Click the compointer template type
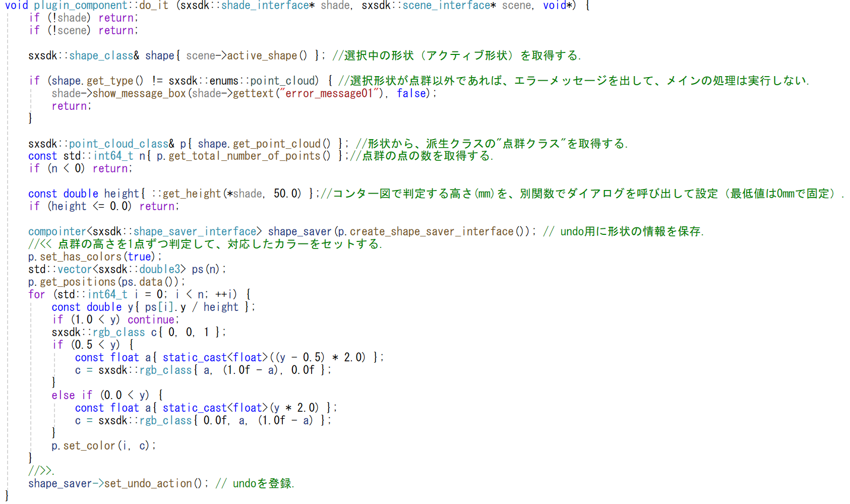Viewport: 850px width, 504px height. 57,232
